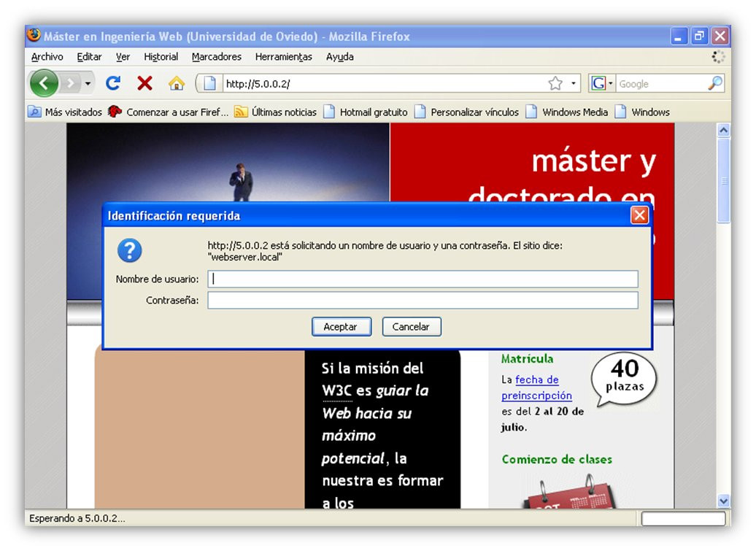Bookmark this page with the star icon

(x=555, y=83)
